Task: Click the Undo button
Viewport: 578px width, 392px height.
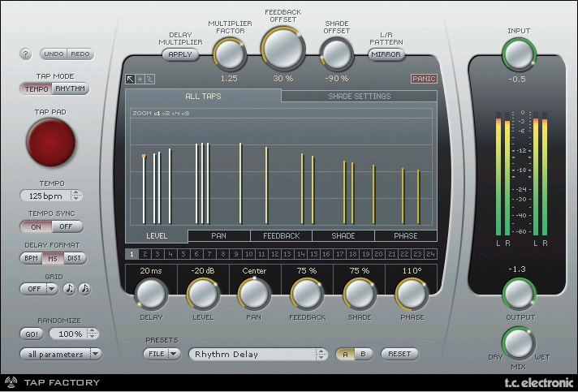Action: pyautogui.click(x=54, y=54)
